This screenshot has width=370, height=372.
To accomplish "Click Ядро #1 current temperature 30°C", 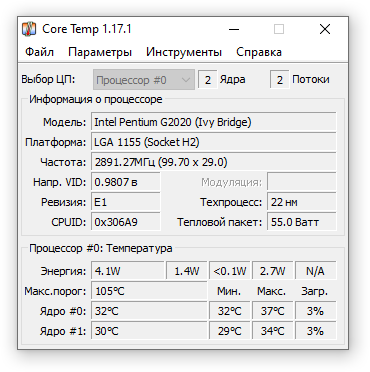I will tap(149, 331).
